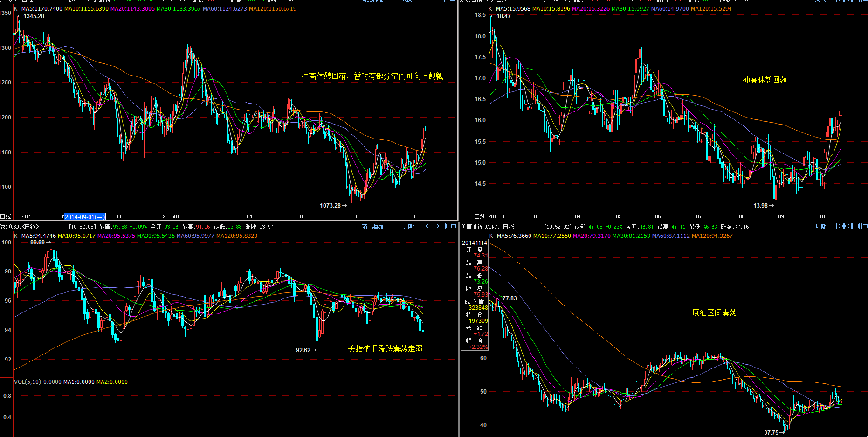
Task: Select the MA10:1155.6390 indicator label
Action: (86, 9)
